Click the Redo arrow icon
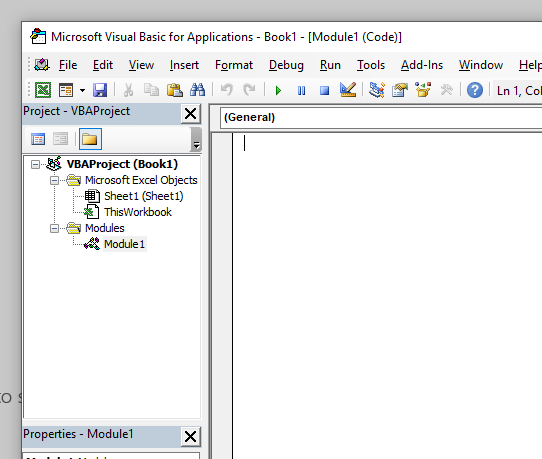The width and height of the screenshot is (542, 459). (249, 90)
